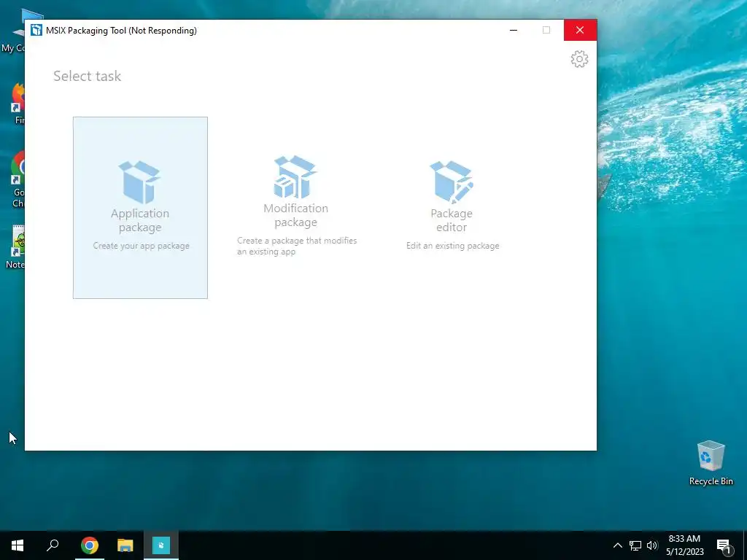Click the "Create your app package" text

141,246
